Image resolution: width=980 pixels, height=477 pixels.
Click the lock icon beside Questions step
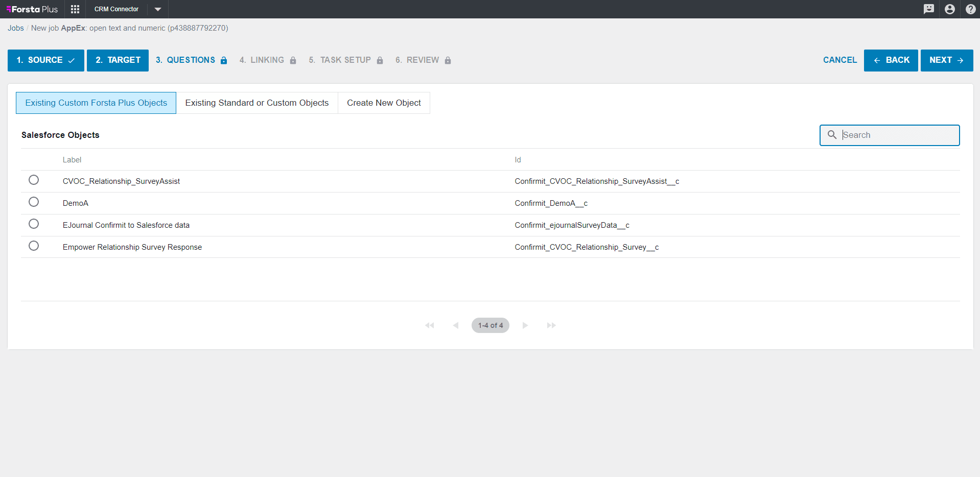coord(224,60)
